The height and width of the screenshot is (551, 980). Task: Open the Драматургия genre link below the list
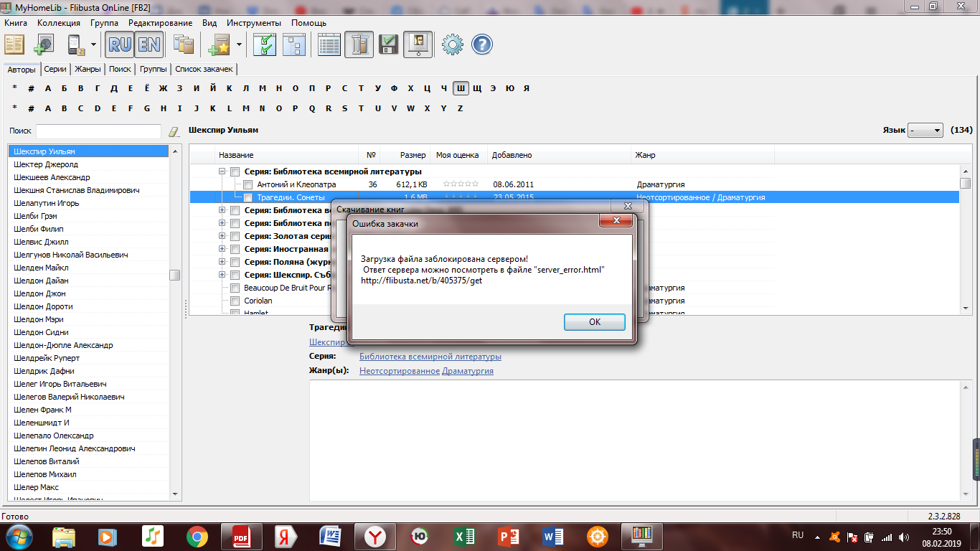point(468,371)
